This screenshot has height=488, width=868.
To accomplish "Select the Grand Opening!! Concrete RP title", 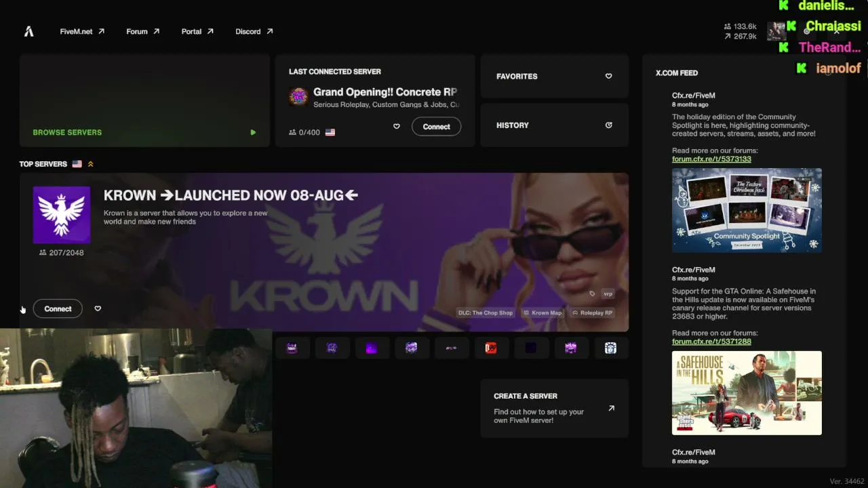I will 385,91.
